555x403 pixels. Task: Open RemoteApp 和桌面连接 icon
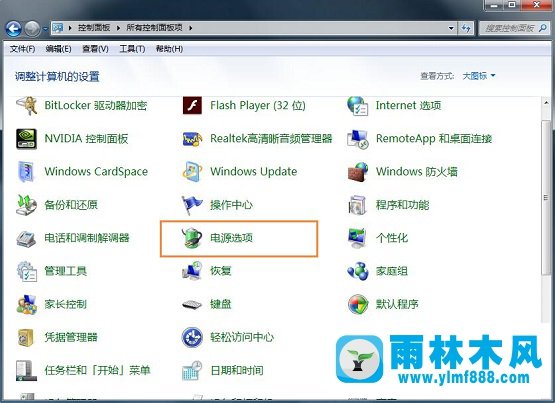click(357, 139)
